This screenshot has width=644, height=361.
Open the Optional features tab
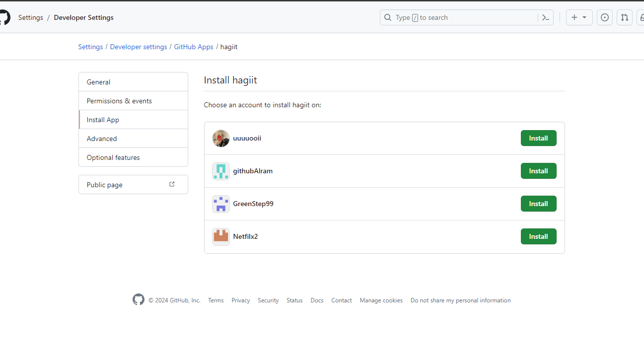(x=133, y=157)
